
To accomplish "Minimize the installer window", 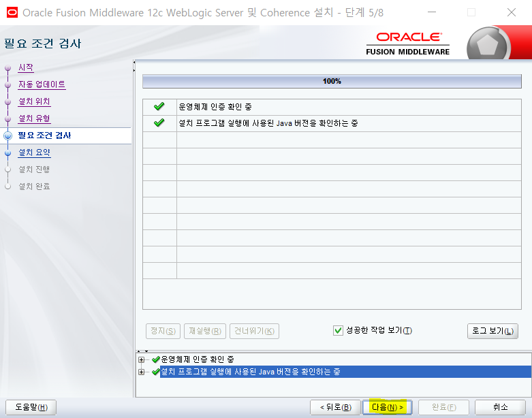I will tap(432, 12).
